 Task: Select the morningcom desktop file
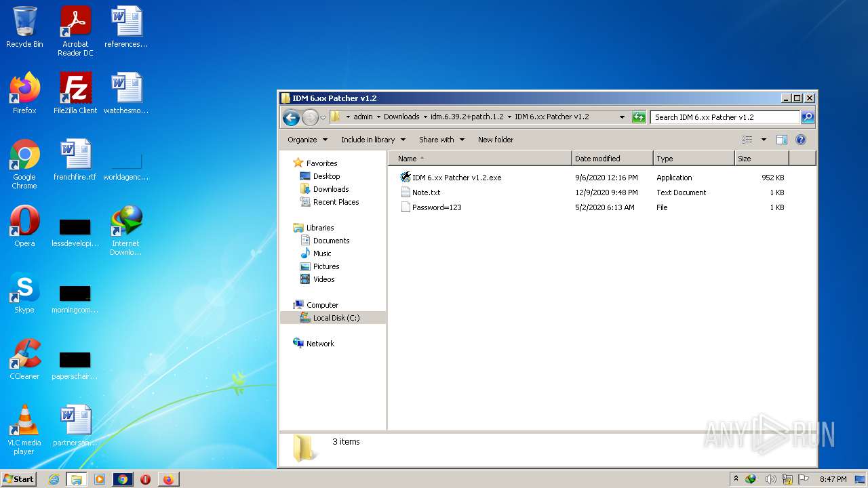pyautogui.click(x=75, y=298)
